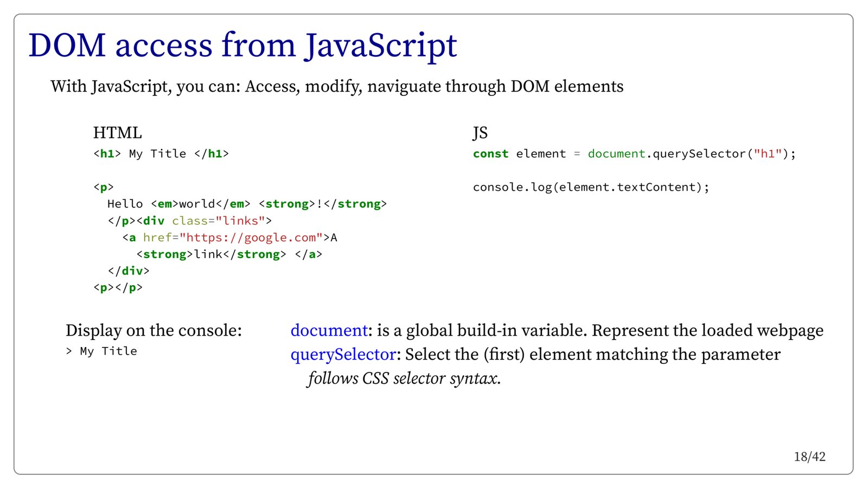Viewport: 868px width, 489px height.
Task: Click the "h1" string argument of querySelector
Action: click(x=767, y=154)
